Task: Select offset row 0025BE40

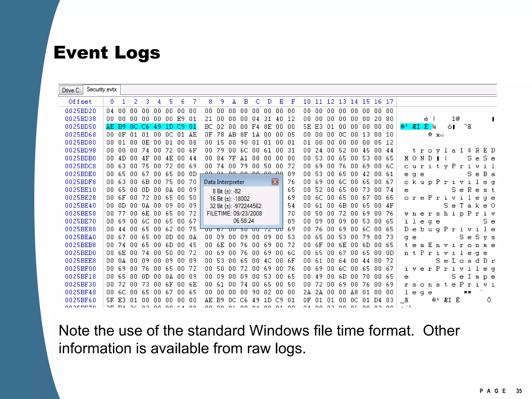Action: (81, 205)
